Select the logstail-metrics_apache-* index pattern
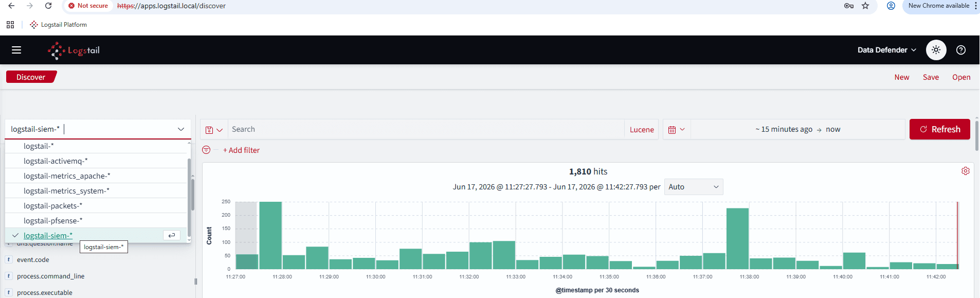The image size is (980, 298). [96, 176]
